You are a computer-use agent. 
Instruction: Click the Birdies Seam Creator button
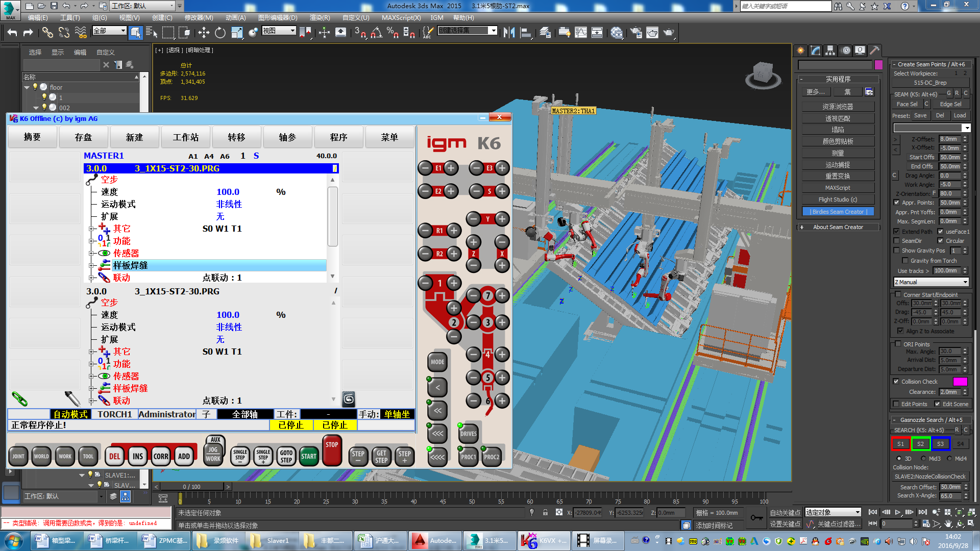838,212
